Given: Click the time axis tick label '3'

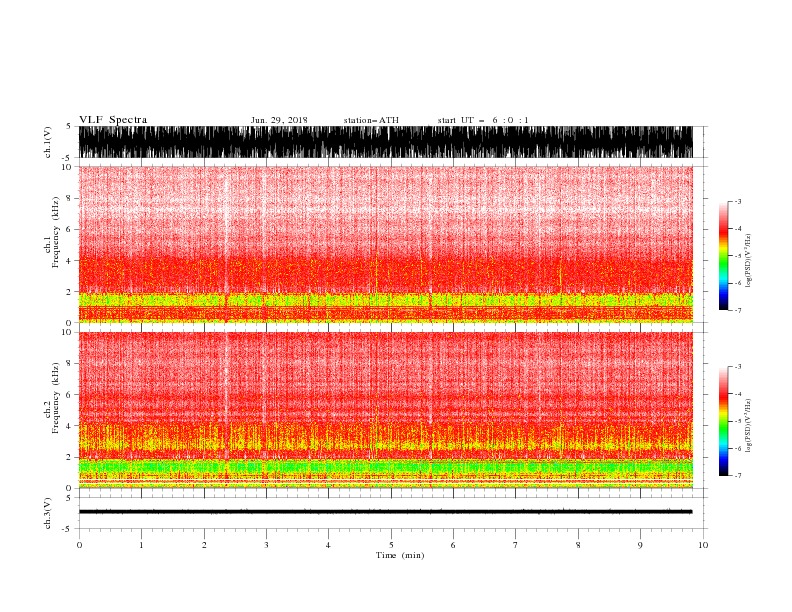Looking at the screenshot, I should point(266,545).
